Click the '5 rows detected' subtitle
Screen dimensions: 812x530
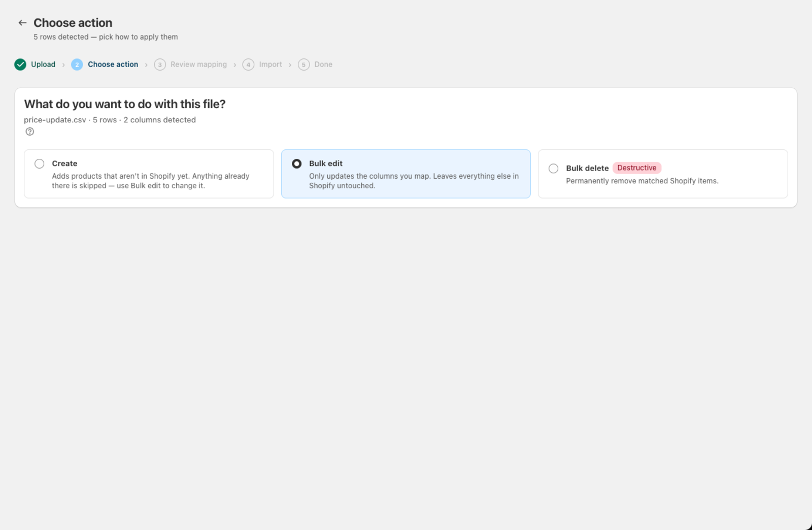106,37
